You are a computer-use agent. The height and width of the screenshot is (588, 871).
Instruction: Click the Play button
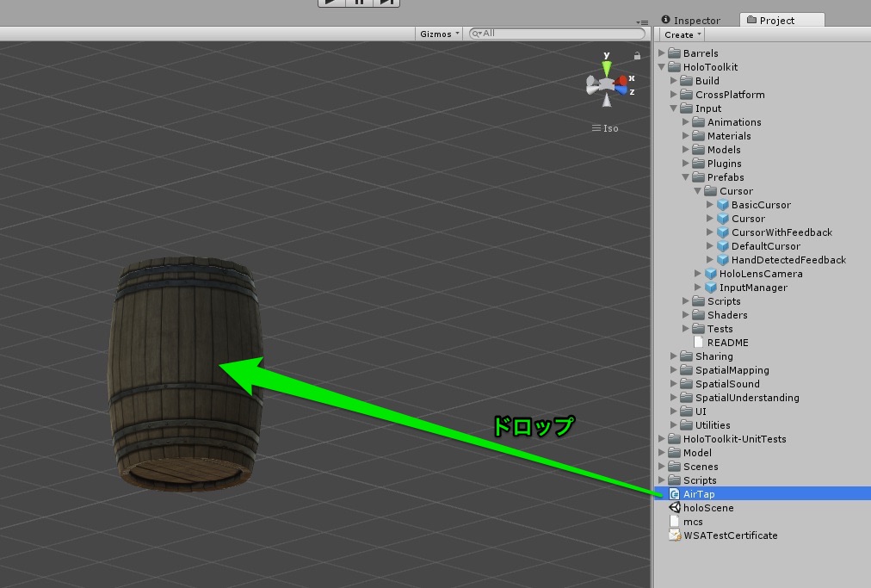click(331, 3)
